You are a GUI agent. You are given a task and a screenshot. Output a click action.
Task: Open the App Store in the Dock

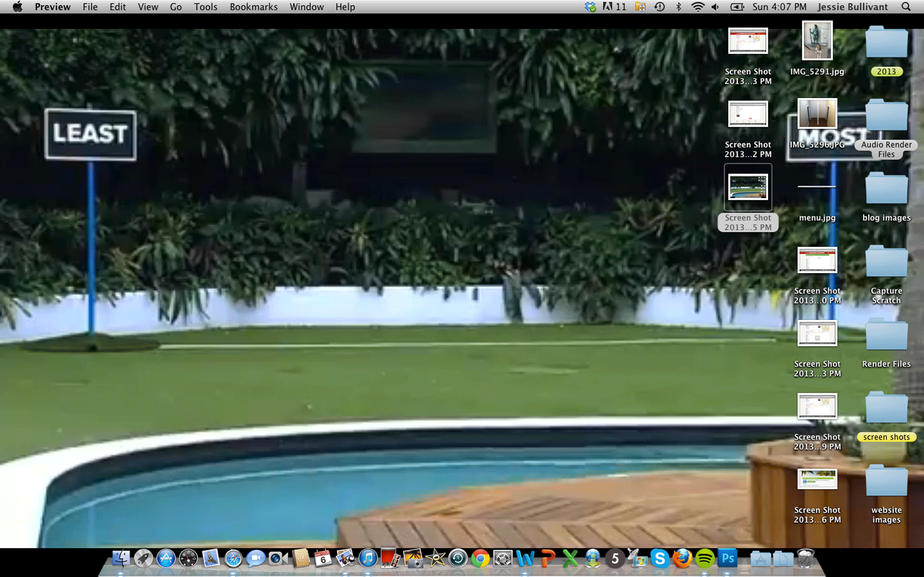point(166,558)
